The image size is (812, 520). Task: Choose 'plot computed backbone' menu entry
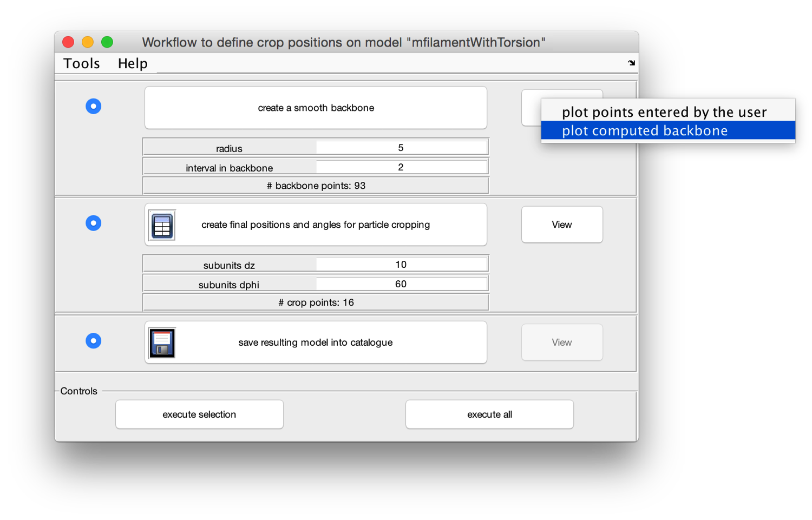click(668, 130)
